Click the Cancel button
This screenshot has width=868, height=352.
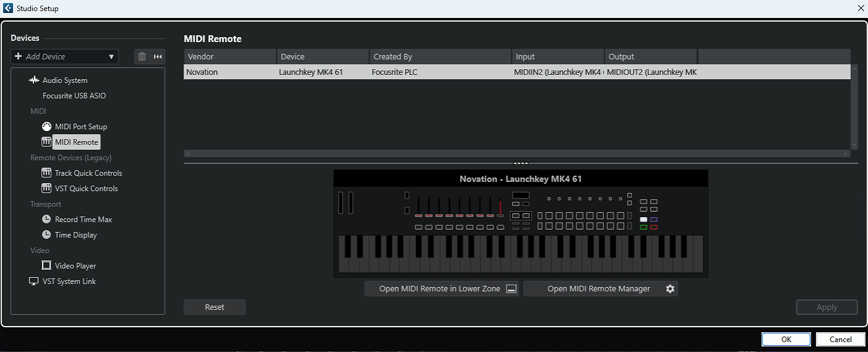click(x=840, y=339)
